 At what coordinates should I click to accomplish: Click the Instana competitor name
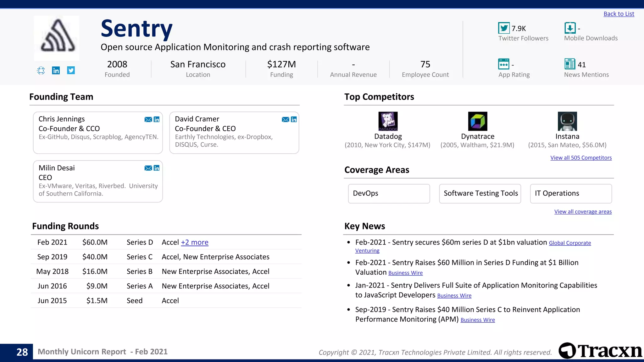click(567, 136)
